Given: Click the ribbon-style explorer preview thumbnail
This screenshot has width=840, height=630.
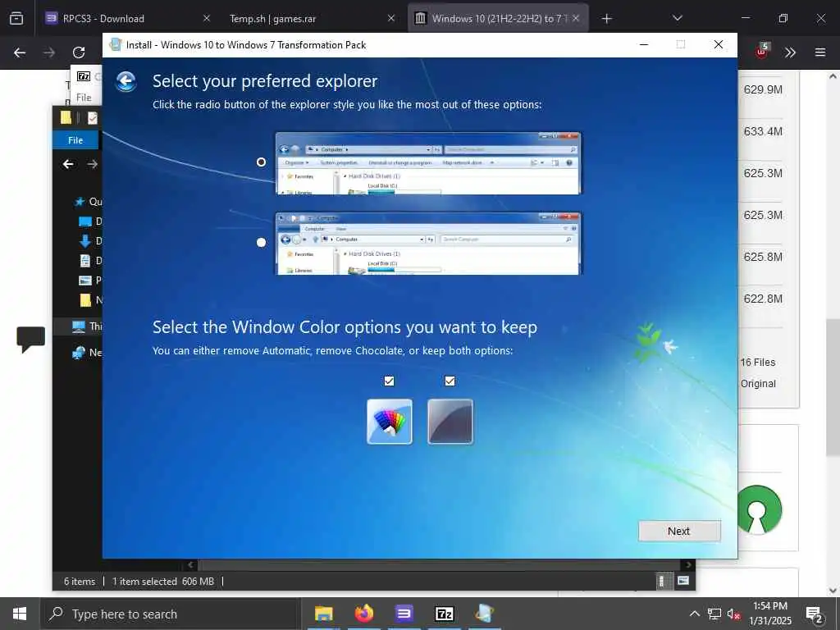Looking at the screenshot, I should (427, 244).
